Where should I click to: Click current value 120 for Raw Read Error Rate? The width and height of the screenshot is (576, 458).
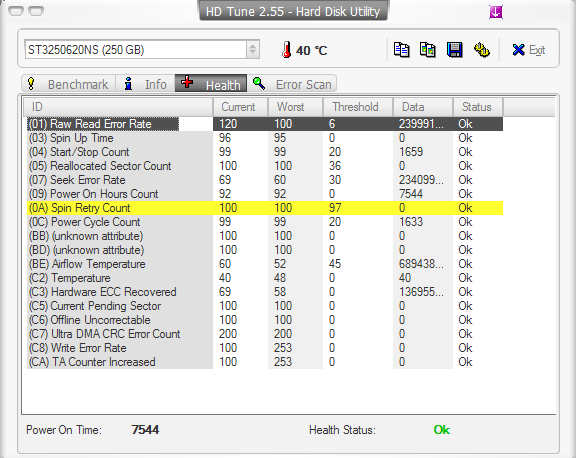click(x=228, y=124)
